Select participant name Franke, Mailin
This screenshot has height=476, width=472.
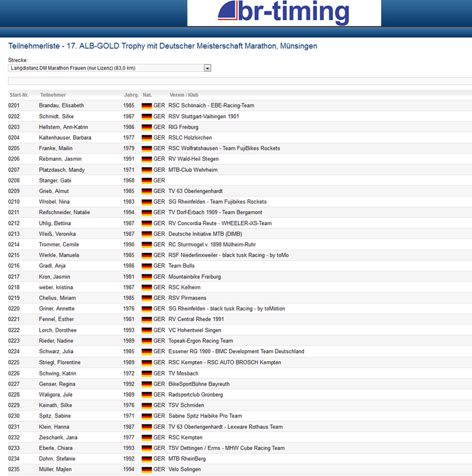[x=55, y=148]
